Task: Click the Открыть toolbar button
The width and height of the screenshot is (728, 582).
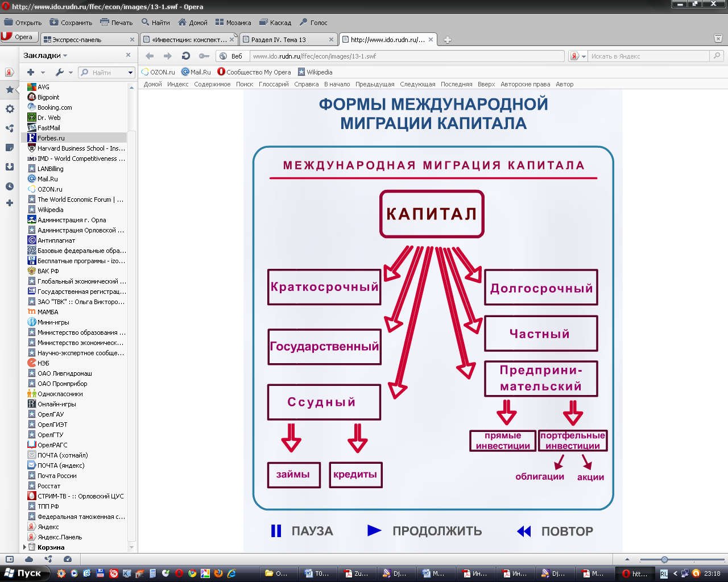Action: click(23, 23)
